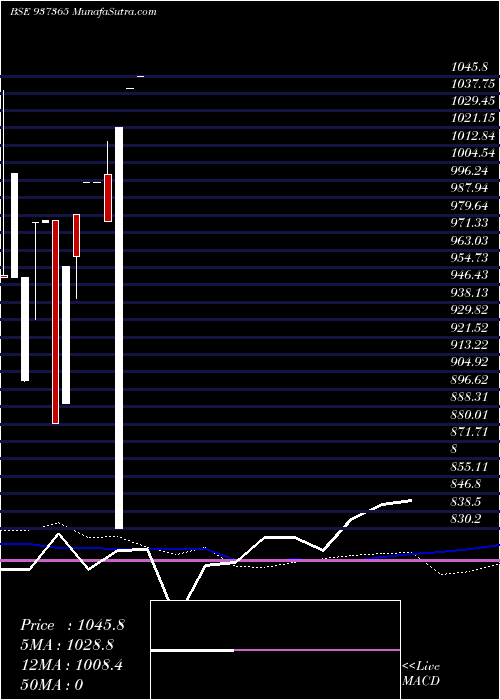Click the 855.11 price axis label
The image size is (500, 700).
470,467
